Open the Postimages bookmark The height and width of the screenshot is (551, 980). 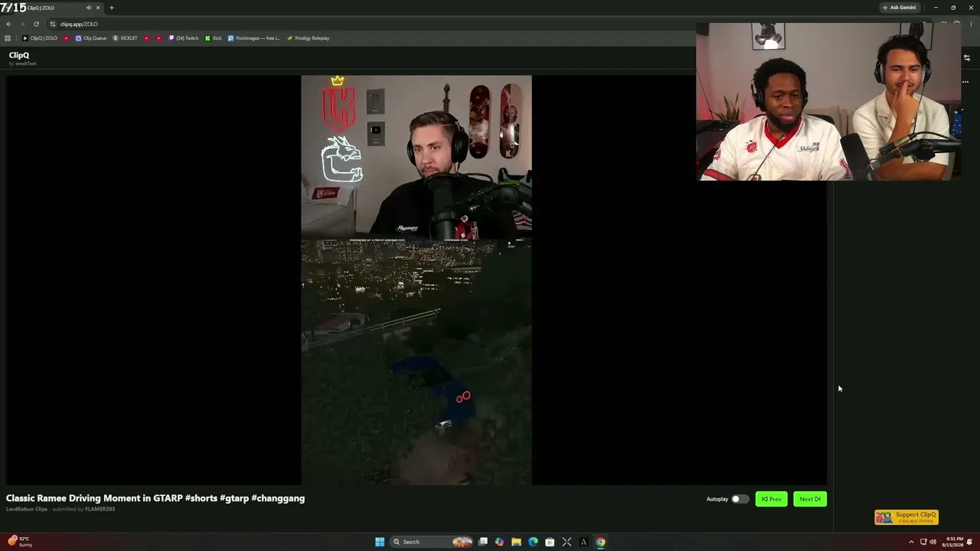253,38
